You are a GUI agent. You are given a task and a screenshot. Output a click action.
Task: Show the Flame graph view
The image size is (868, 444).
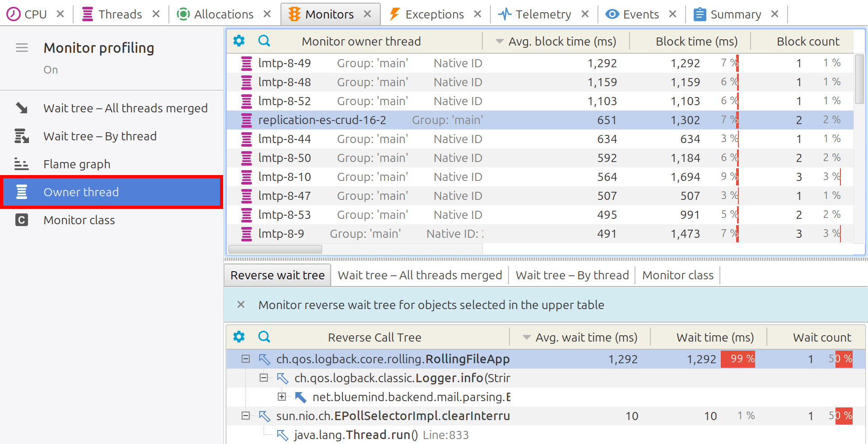coord(112,164)
